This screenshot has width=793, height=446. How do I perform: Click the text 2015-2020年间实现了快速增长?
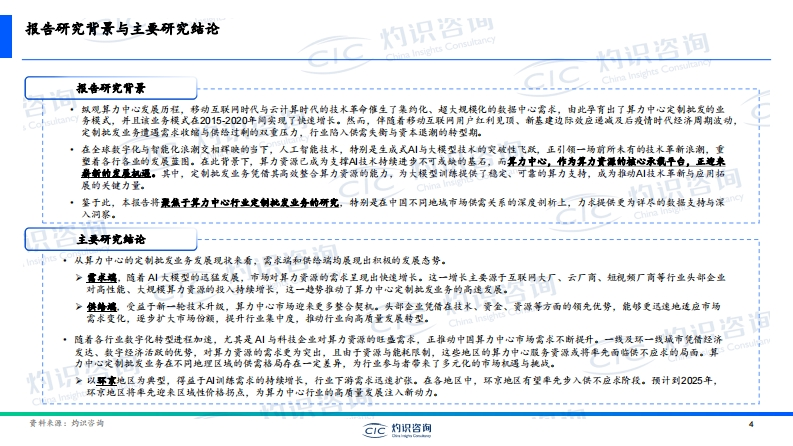point(268,120)
